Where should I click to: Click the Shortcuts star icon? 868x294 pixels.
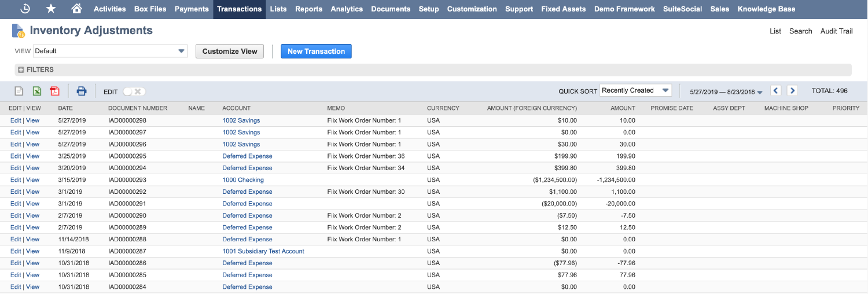(51, 9)
